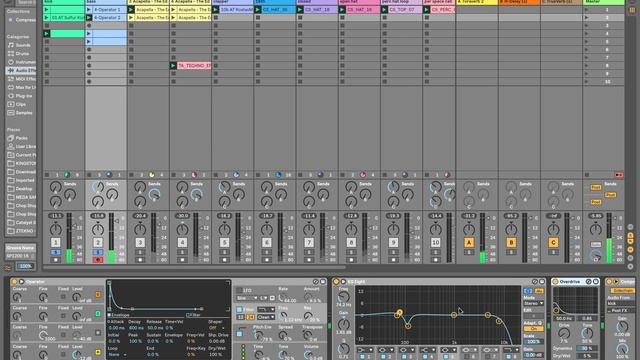This screenshot has width=640, height=360.
Task: Click the kick track title bar
Action: pos(63,2)
